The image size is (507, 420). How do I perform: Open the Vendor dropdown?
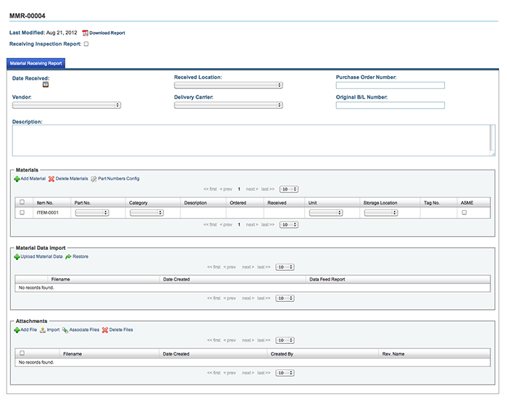[x=67, y=105]
